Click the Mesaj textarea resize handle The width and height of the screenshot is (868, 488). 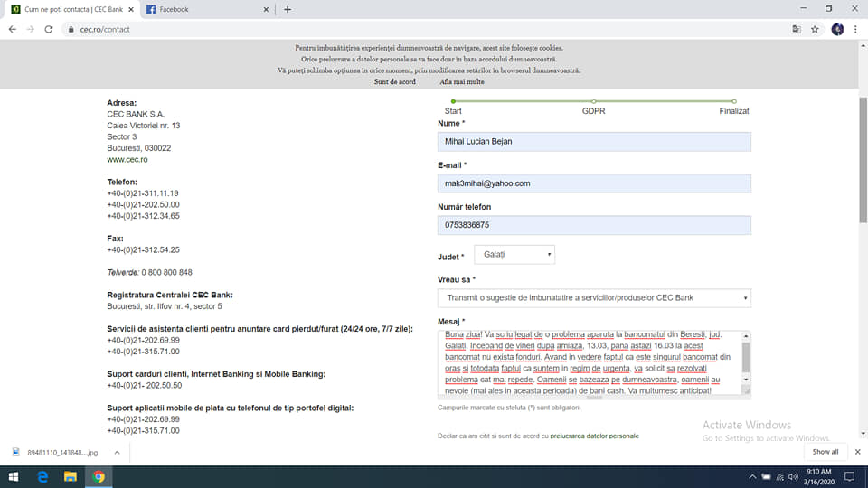746,390
